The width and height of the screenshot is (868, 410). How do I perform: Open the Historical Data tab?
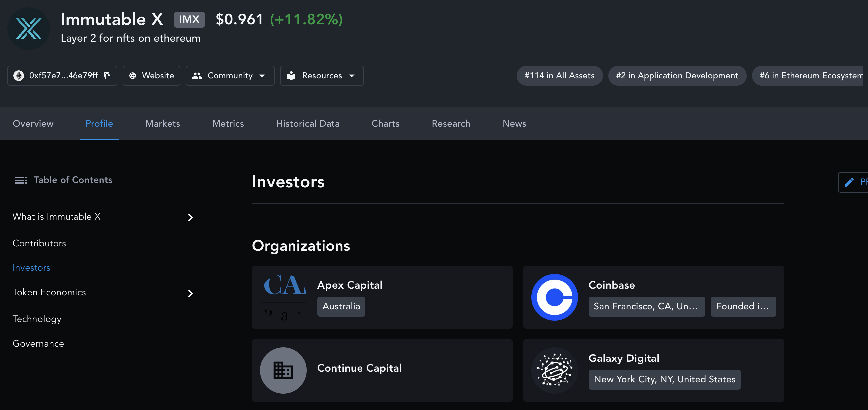coord(308,123)
